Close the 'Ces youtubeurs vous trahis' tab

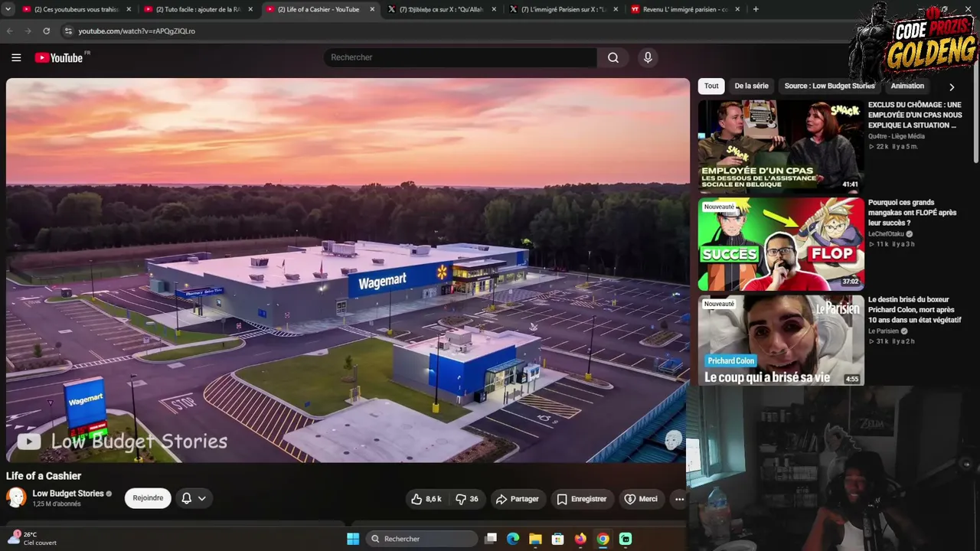click(x=129, y=9)
